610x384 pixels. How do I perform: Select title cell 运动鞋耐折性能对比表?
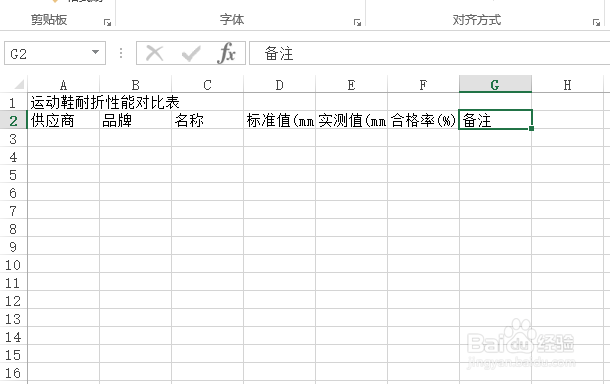63,103
